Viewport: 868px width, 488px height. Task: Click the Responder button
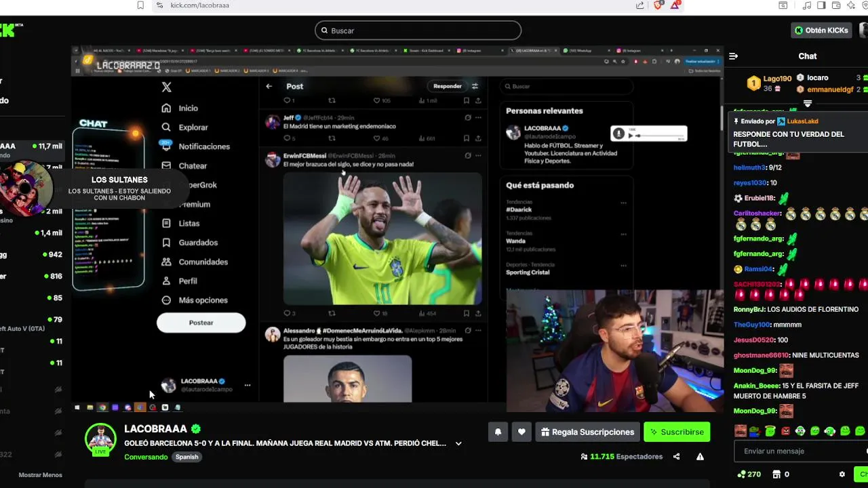point(448,86)
